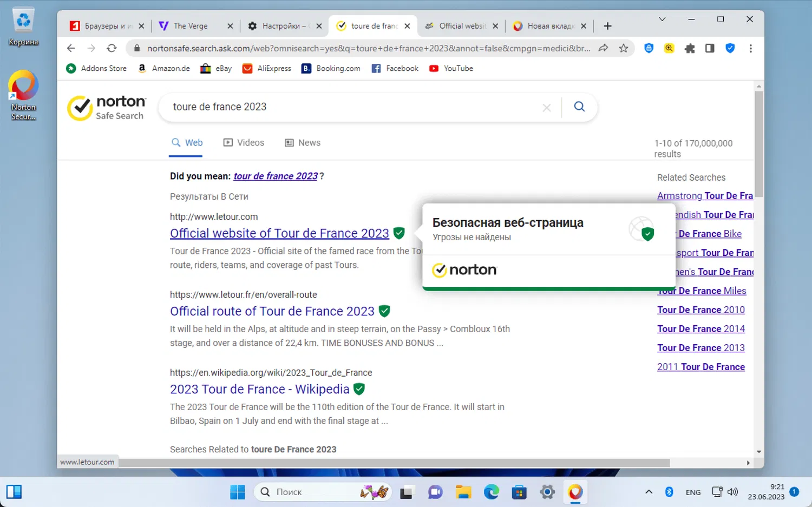Screen dimensions: 812x507
Task: Open the Booking.com bookmark
Action: [331, 68]
